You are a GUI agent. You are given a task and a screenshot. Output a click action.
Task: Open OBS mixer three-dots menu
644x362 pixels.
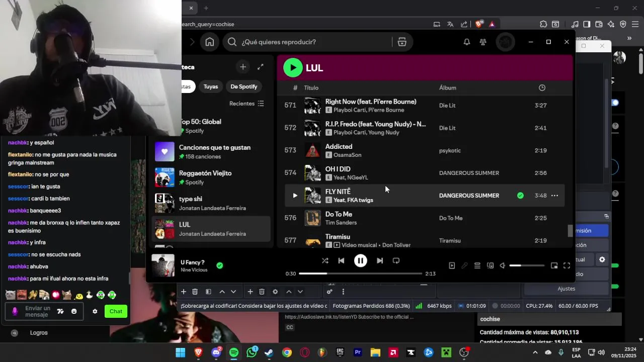pos(343,292)
